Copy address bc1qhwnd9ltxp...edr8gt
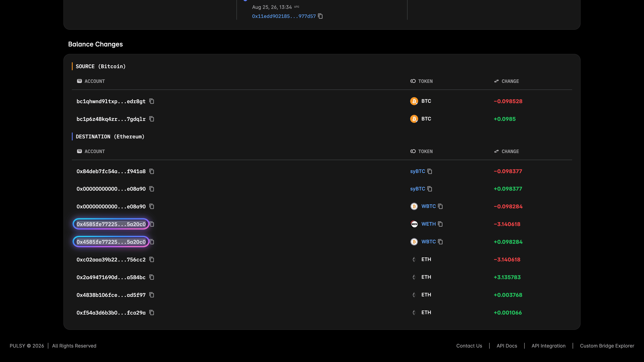 point(152,101)
